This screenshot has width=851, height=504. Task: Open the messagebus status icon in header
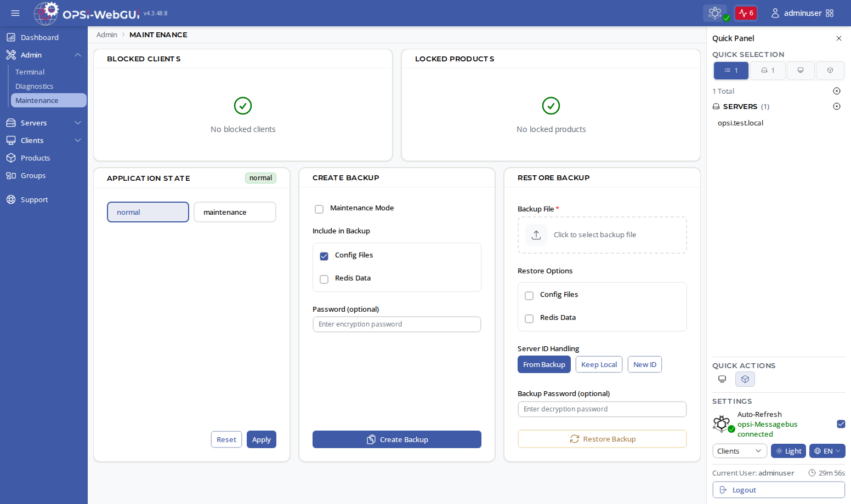715,13
